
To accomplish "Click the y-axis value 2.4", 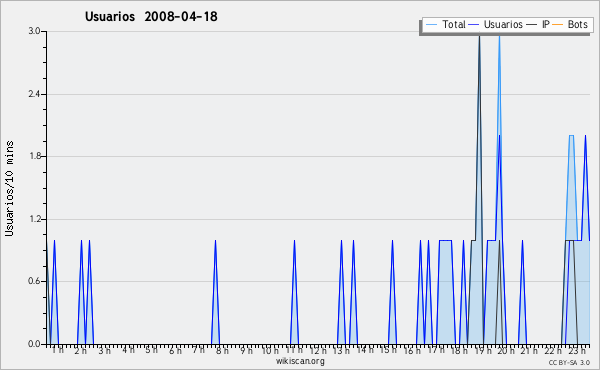I will 34,94.
